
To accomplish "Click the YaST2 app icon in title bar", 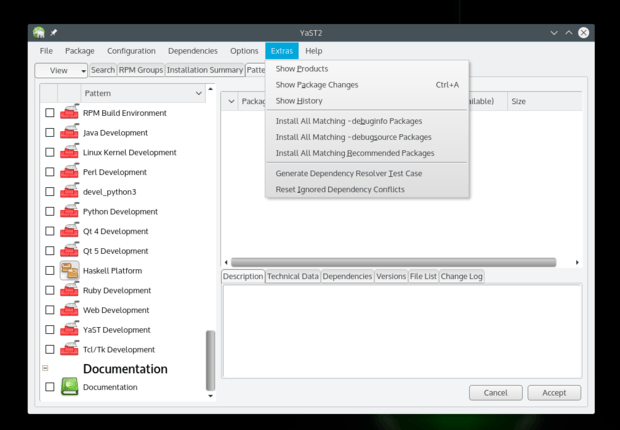I will pyautogui.click(x=38, y=32).
